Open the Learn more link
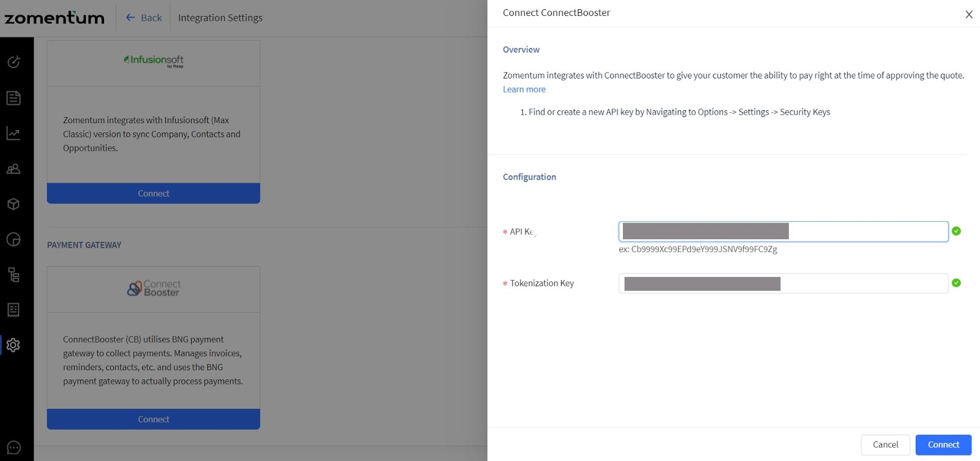980x461 pixels. coord(524,90)
